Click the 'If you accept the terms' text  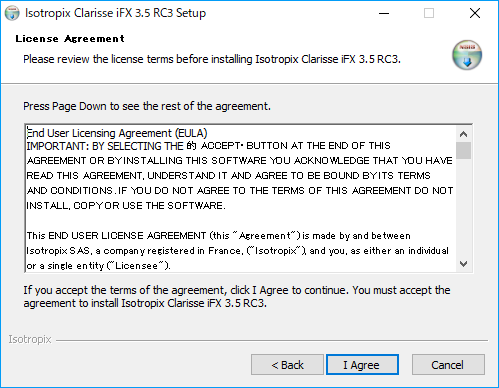(x=237, y=297)
